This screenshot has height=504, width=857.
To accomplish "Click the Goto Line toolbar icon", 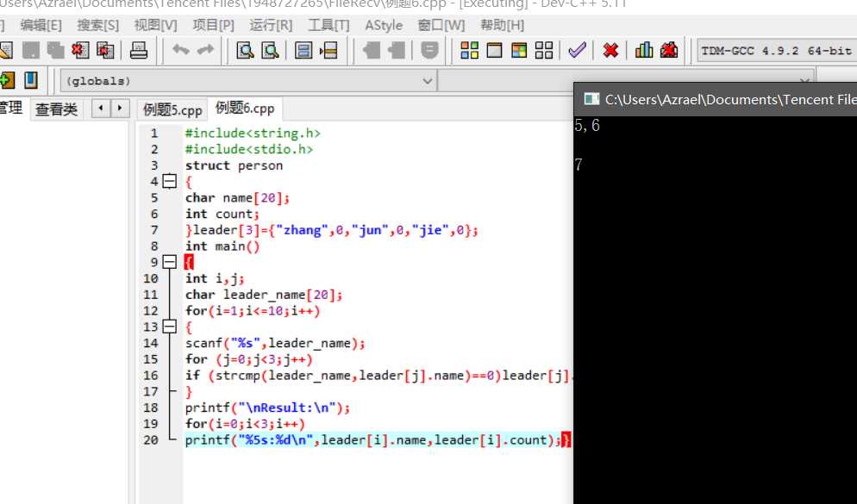I will 328,51.
